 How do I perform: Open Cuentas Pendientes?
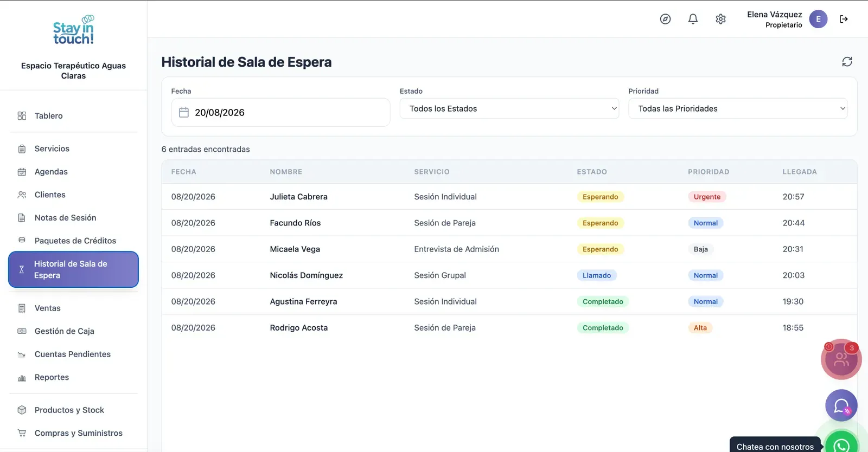click(x=73, y=354)
